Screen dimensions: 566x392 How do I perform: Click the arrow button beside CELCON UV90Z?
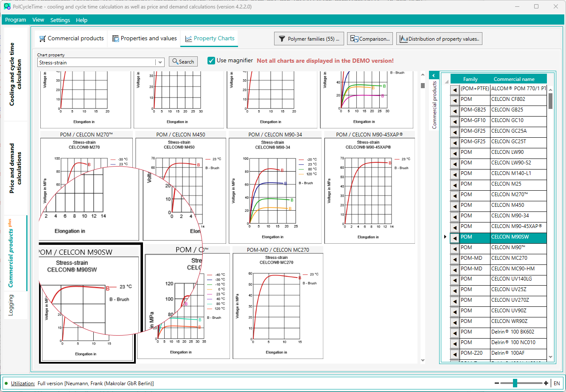pos(455,312)
